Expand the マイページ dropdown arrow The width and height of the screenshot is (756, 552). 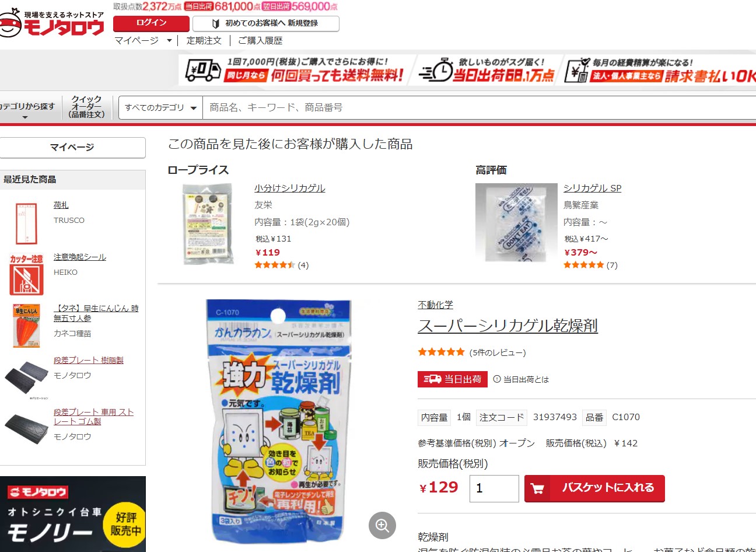point(169,41)
